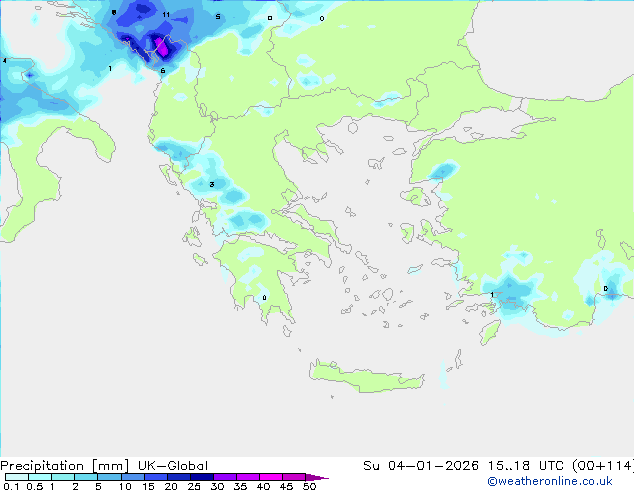Pick the 40–45 mm bright magenta swatch

tap(271, 477)
